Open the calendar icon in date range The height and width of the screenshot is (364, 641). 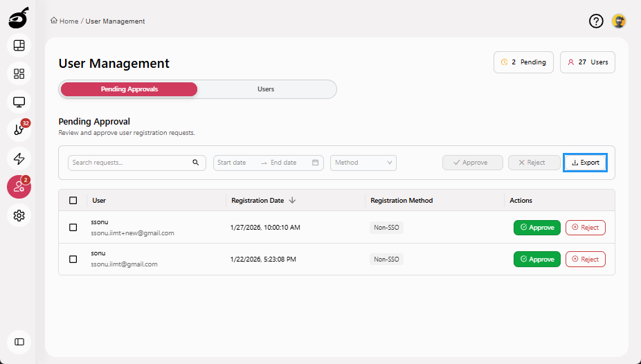[315, 163]
